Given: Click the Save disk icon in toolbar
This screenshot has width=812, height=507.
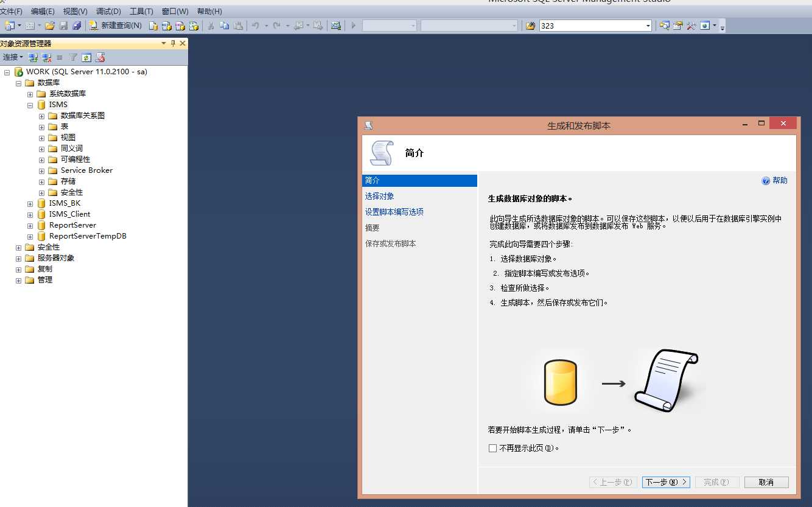Looking at the screenshot, I should click(63, 26).
